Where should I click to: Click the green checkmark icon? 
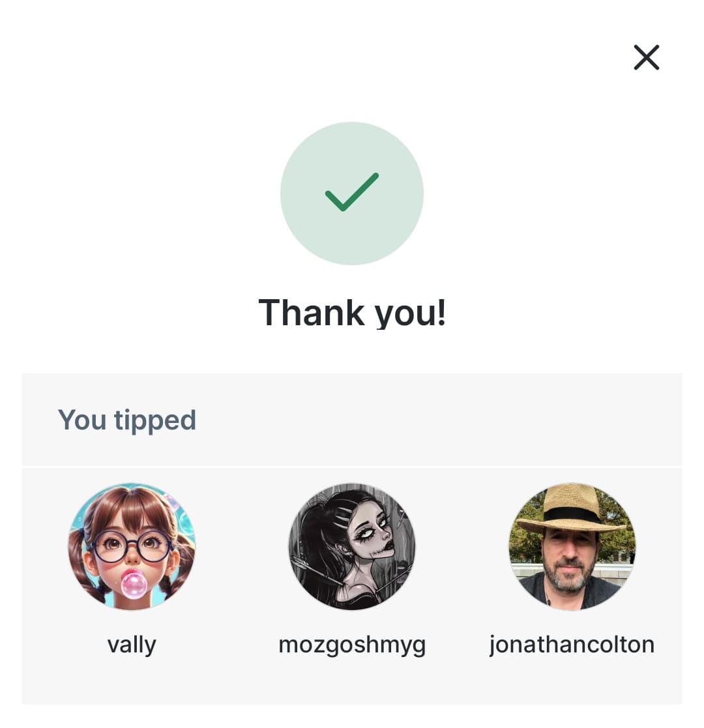[x=352, y=192]
